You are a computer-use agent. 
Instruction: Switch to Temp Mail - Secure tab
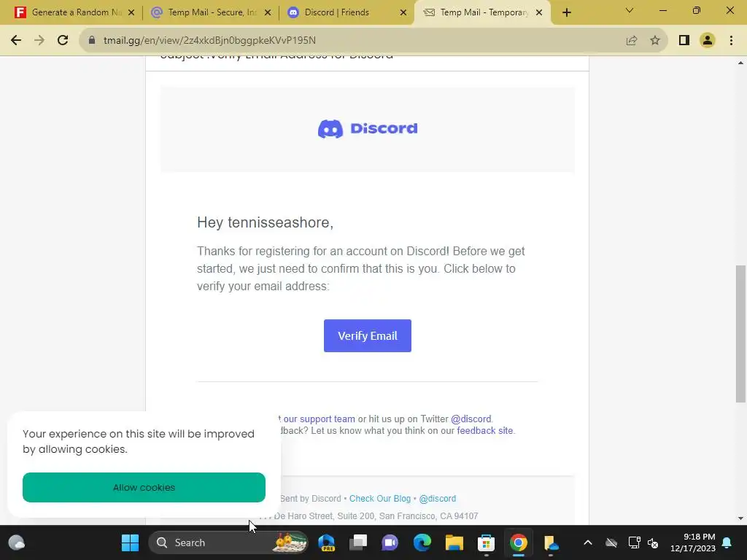212,12
